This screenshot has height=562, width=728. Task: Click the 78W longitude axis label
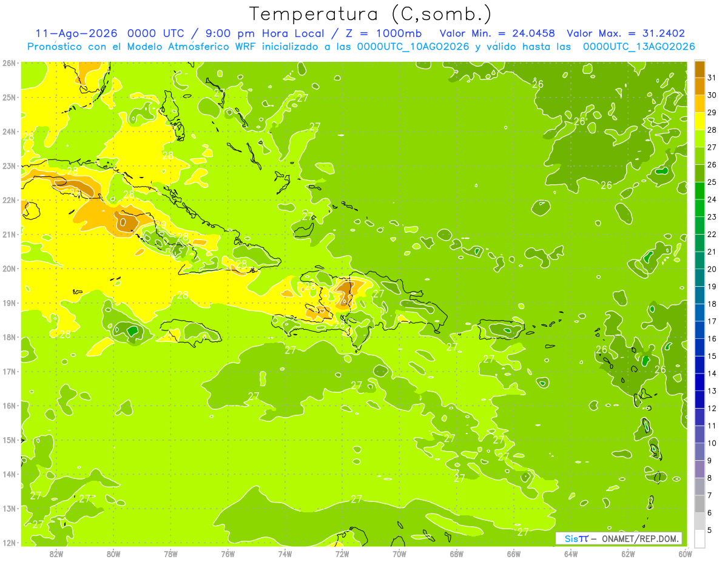coord(170,554)
